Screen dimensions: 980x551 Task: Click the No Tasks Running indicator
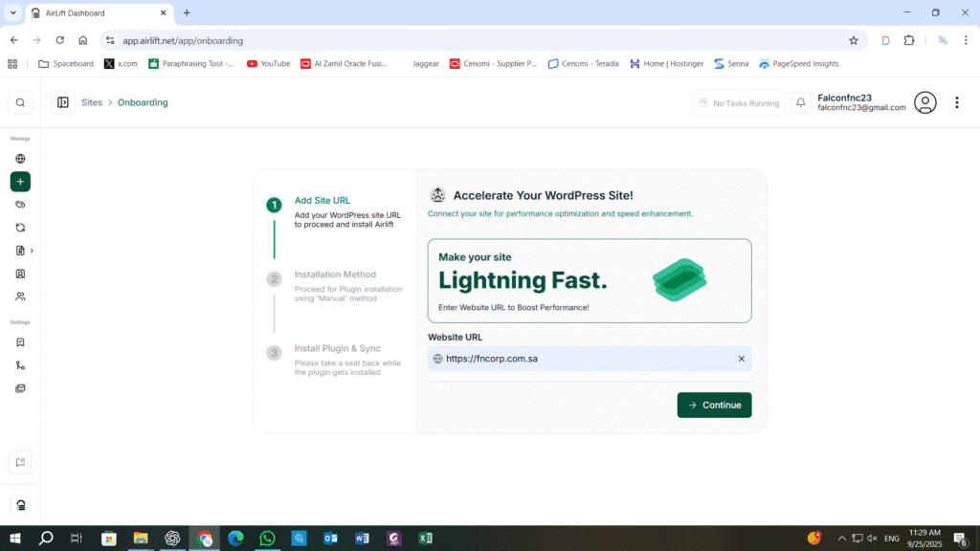point(739,103)
